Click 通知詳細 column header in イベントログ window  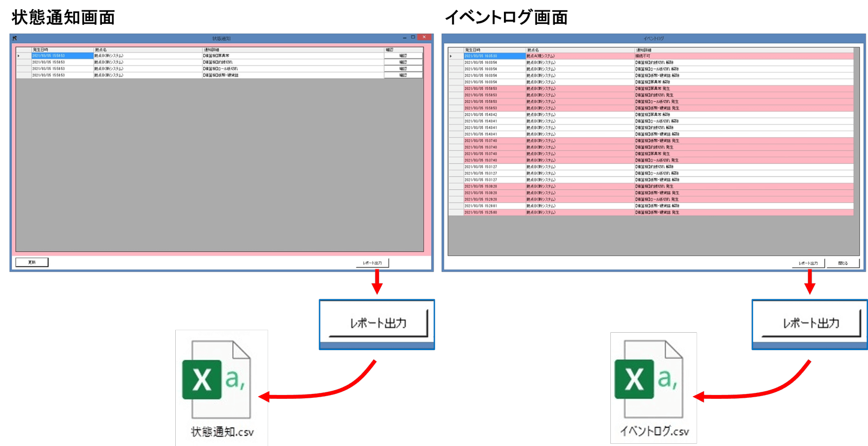click(743, 50)
